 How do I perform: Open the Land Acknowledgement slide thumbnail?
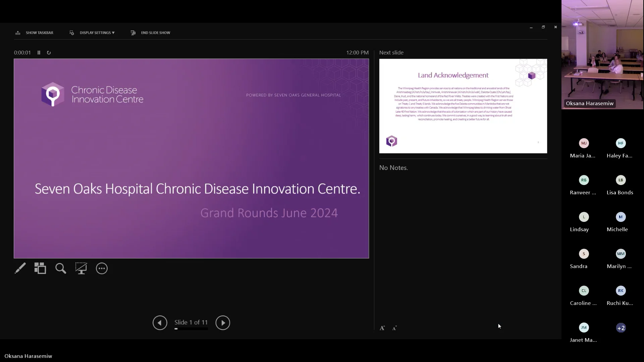tap(463, 106)
